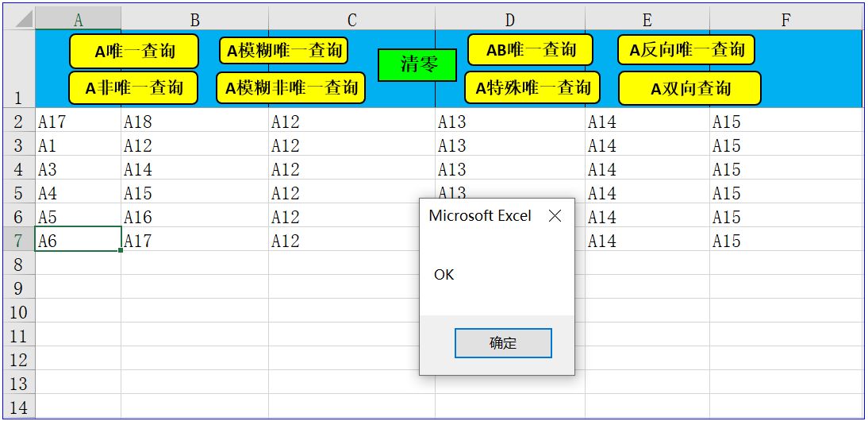Select cell A3 containing A1
This screenshot has height=421, width=868.
click(x=78, y=144)
